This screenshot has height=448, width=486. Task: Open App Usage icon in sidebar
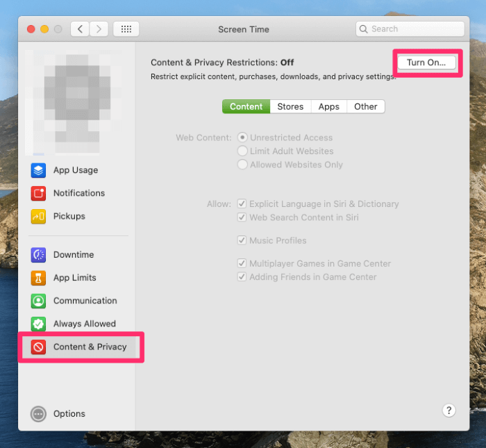(x=39, y=170)
